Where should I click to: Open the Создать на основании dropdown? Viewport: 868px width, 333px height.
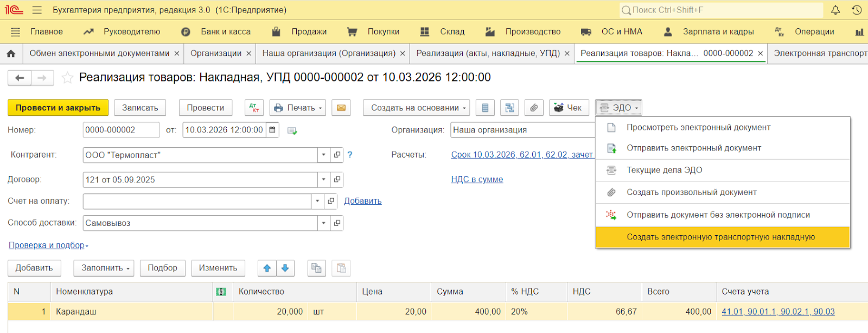[418, 108]
